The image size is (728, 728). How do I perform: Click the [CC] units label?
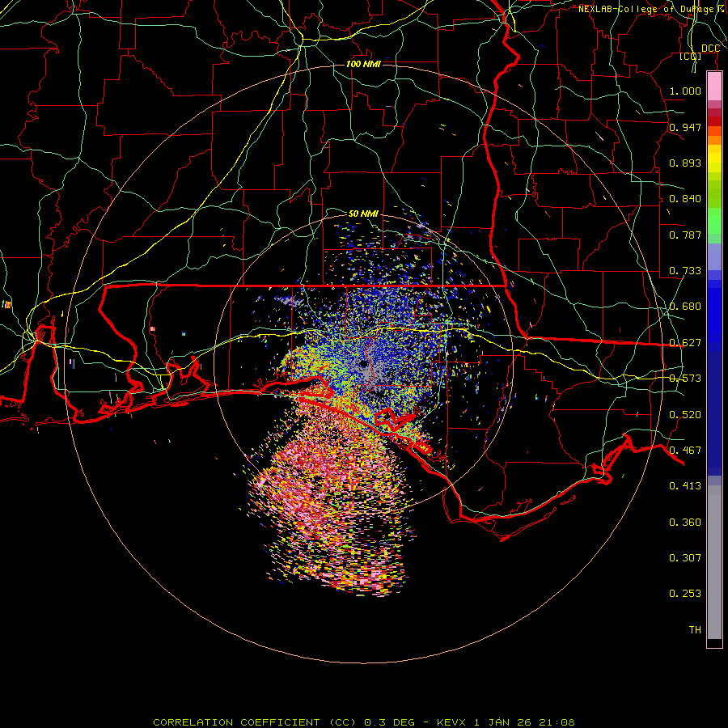pyautogui.click(x=690, y=57)
